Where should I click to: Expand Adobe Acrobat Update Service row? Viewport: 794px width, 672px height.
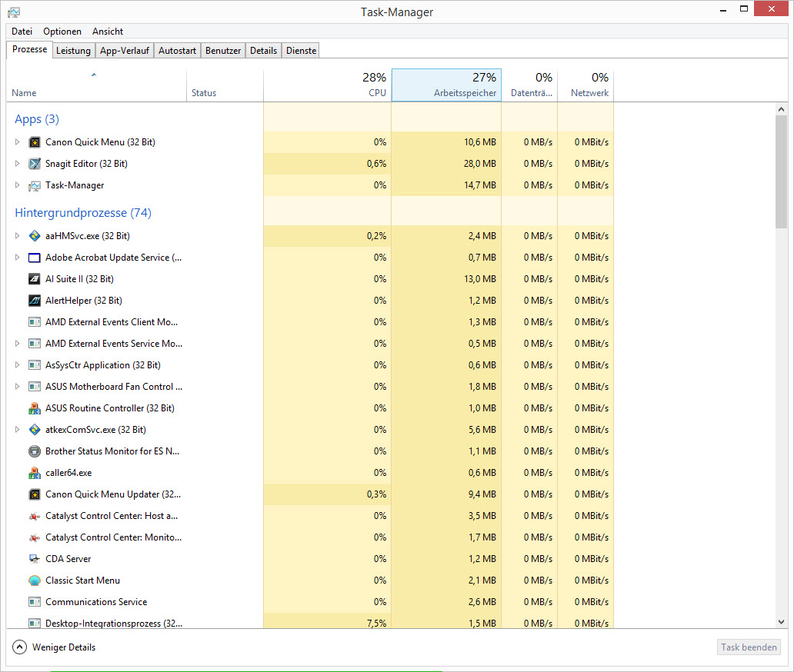[x=17, y=258]
